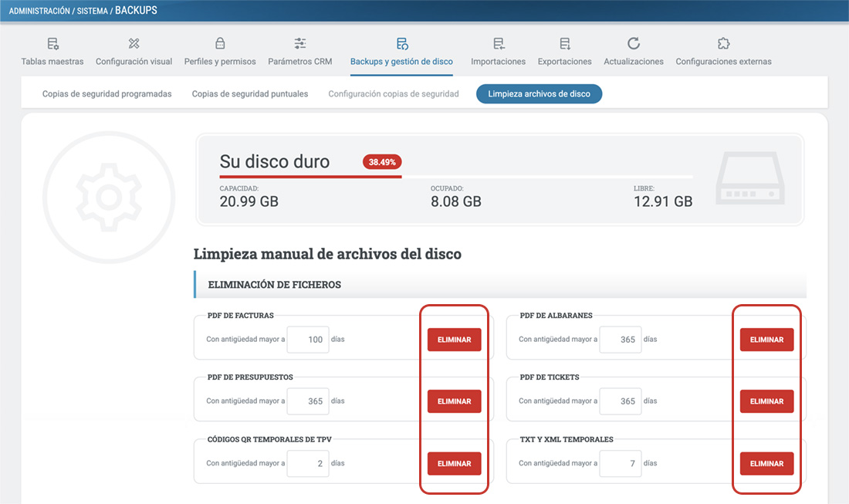The height and width of the screenshot is (504, 849).
Task: Click the 38.49% usage badge
Action: (x=382, y=162)
